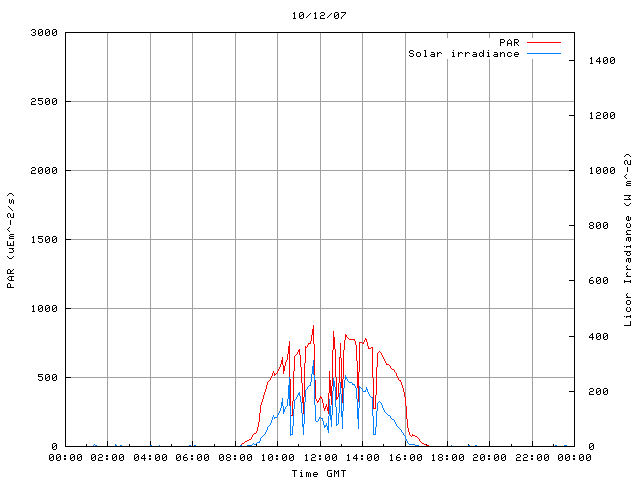This screenshot has height=480, width=640.
Task: Click the time label 16:00
Action: pyautogui.click(x=405, y=458)
